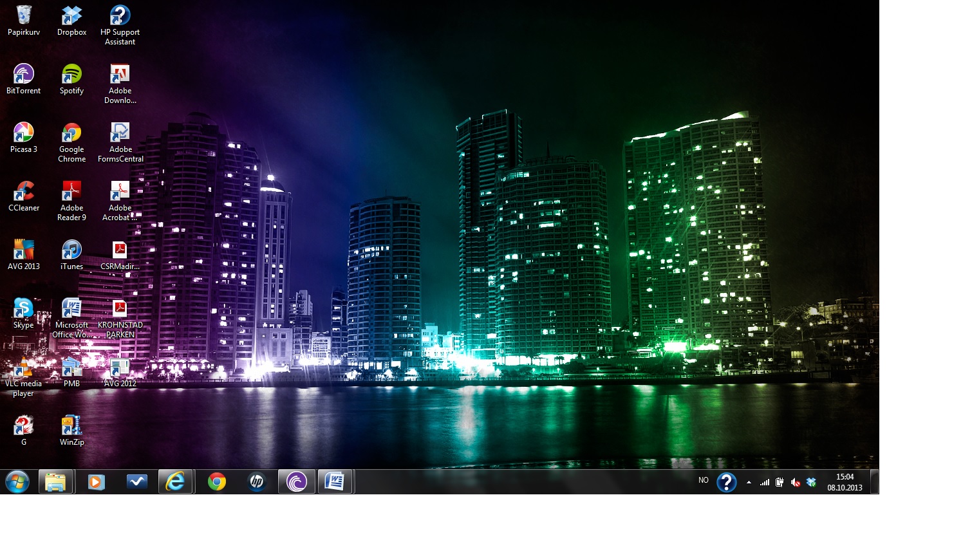
Task: Click the WinZip desktop icon
Action: tap(71, 431)
